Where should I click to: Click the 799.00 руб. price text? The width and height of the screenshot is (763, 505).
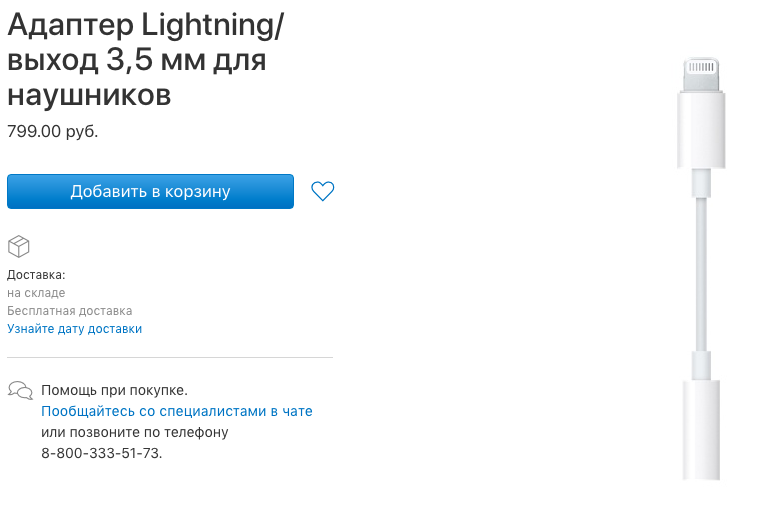click(x=53, y=131)
